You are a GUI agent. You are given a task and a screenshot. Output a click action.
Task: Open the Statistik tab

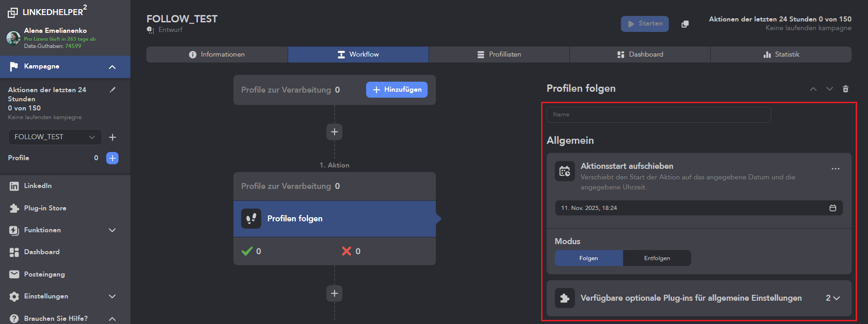[780, 54]
